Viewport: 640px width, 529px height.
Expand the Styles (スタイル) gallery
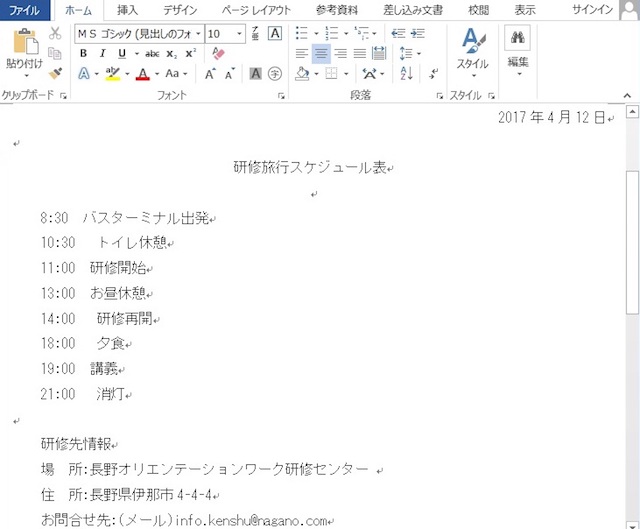[473, 52]
